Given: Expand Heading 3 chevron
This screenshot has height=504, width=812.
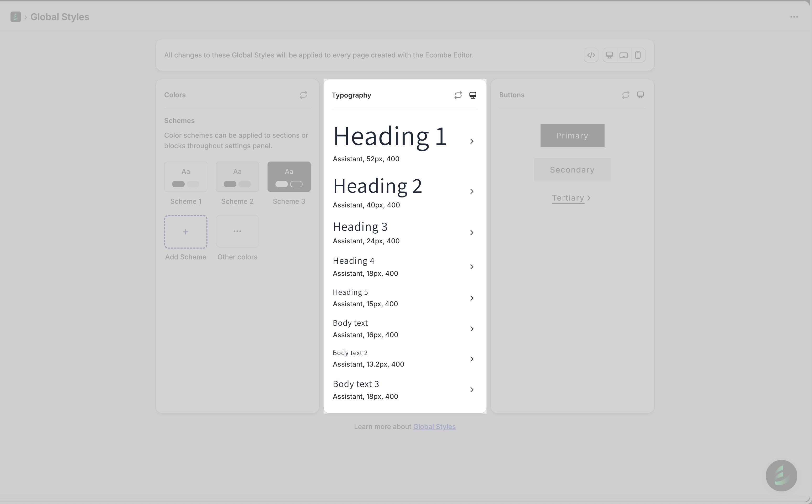Looking at the screenshot, I should pyautogui.click(x=472, y=233).
